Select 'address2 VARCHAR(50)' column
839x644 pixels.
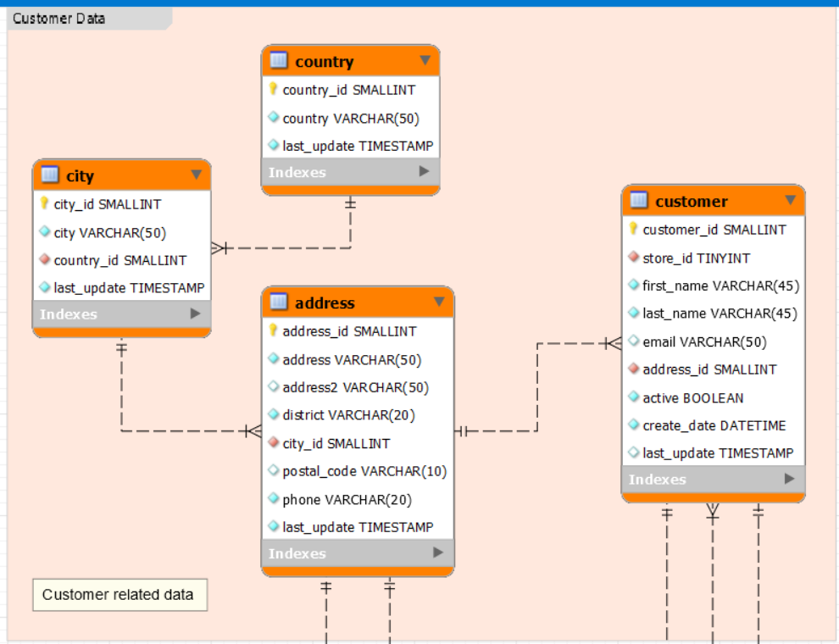355,387
